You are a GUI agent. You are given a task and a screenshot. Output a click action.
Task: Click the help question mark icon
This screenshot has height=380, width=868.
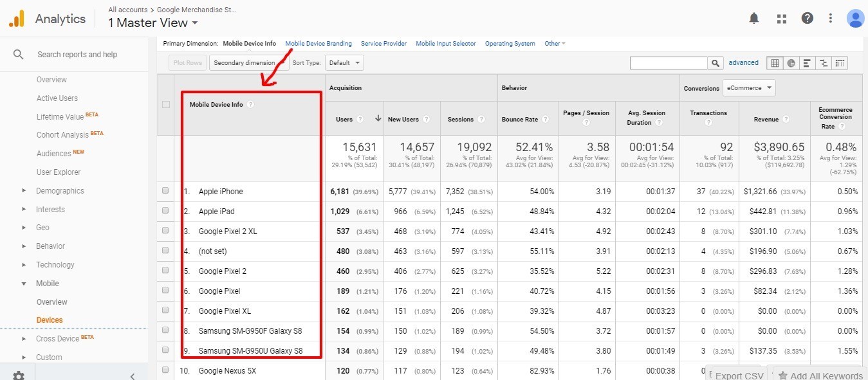point(808,19)
